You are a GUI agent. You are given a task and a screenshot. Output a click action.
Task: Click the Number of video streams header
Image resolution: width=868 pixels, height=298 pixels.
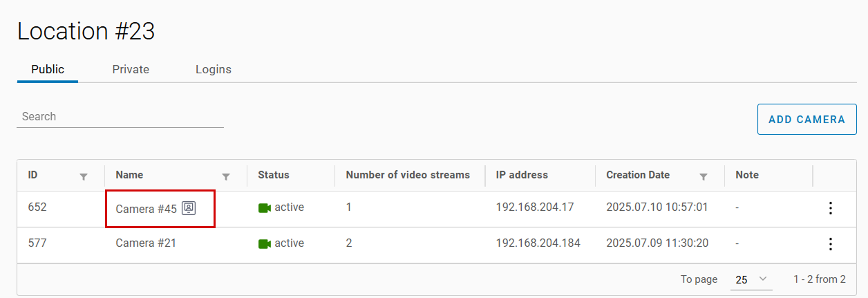(x=408, y=175)
